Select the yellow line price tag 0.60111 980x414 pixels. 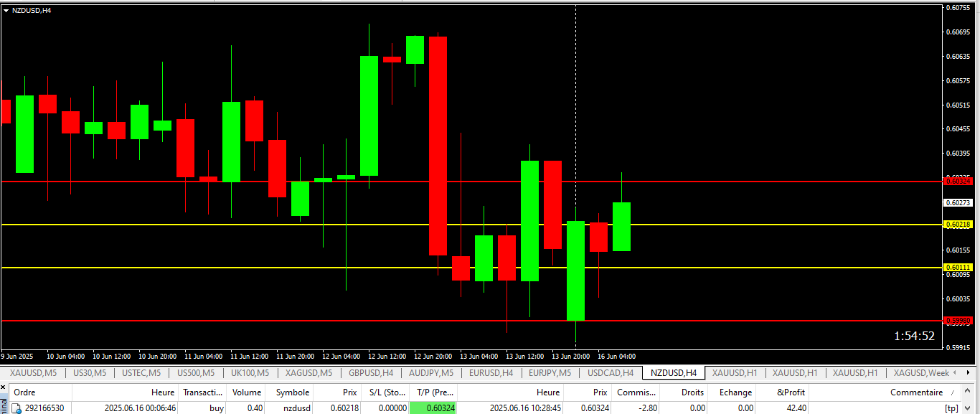point(958,268)
